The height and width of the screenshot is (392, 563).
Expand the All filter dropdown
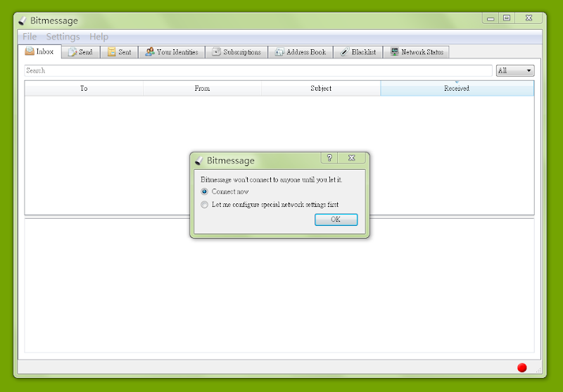click(515, 70)
